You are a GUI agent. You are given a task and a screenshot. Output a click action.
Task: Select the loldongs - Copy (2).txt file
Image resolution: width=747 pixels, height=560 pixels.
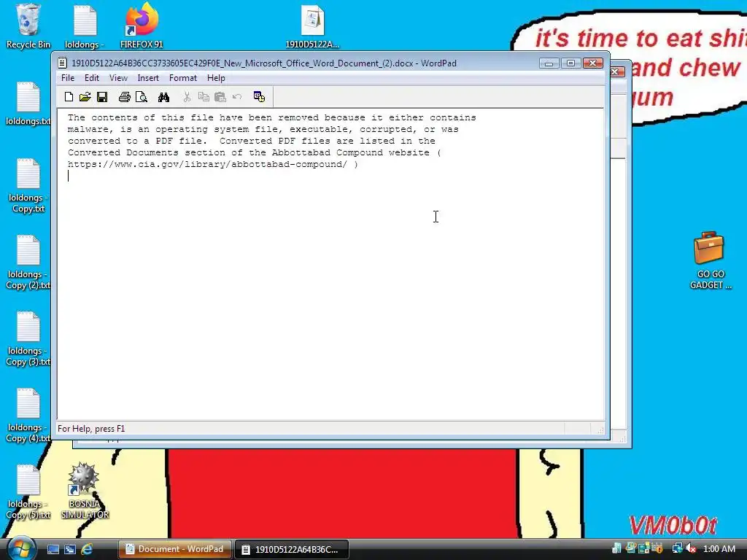coord(28,262)
